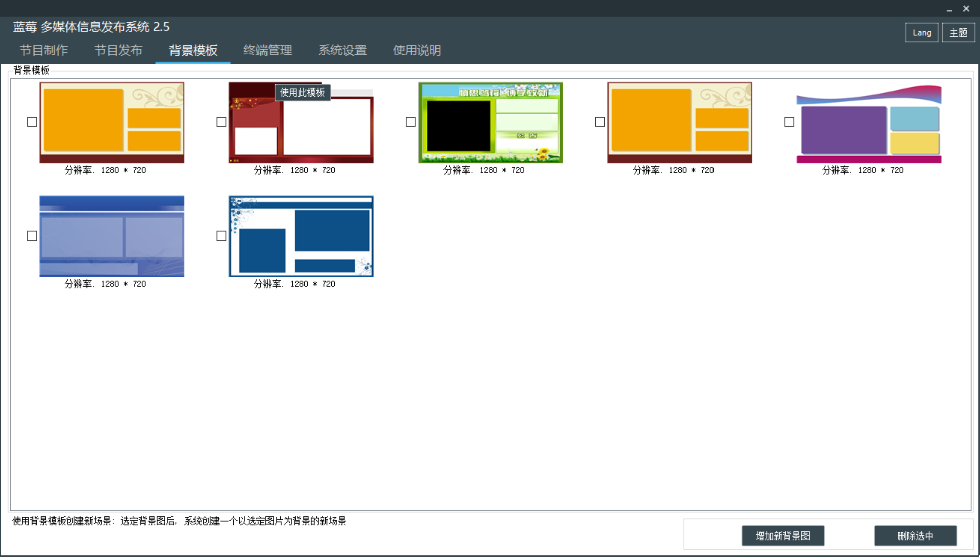Screen dimensions: 980x557
Task: Click the orange layout template thumbnail
Action: [112, 122]
